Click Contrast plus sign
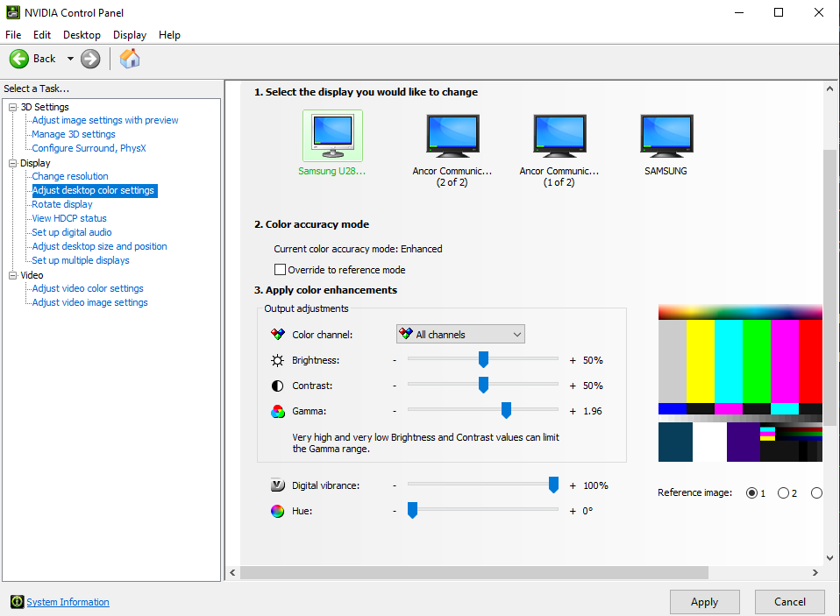Screen dimensions: 840x616 coord(573,386)
